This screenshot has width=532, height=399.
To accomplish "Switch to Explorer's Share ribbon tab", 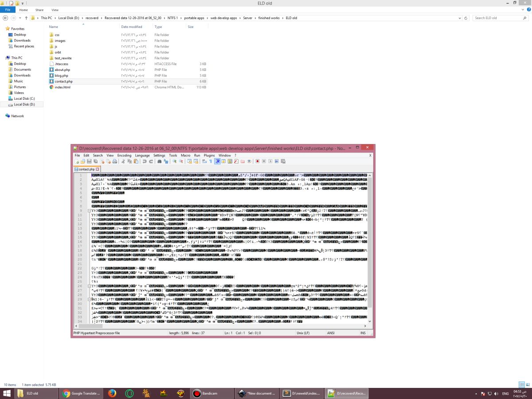I will coord(39,10).
